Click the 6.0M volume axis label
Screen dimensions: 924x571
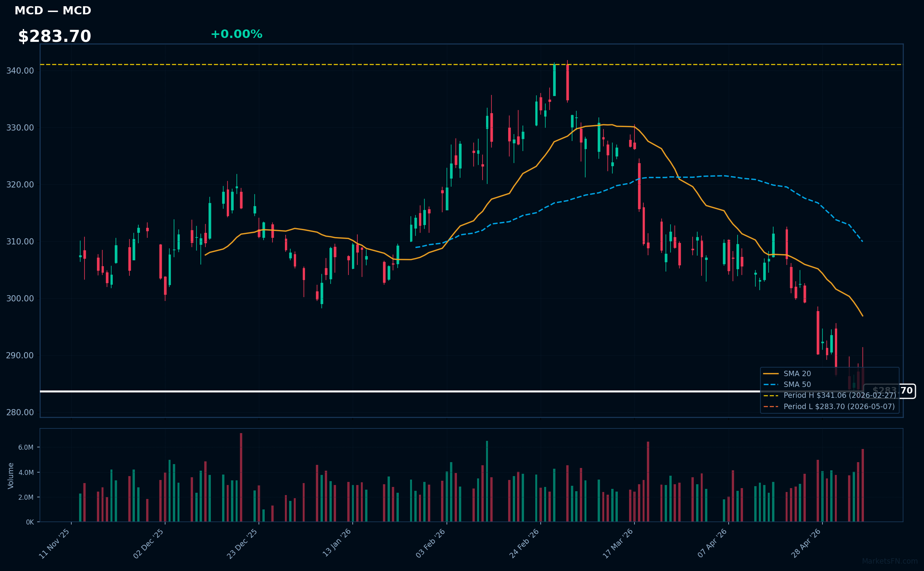coord(26,448)
